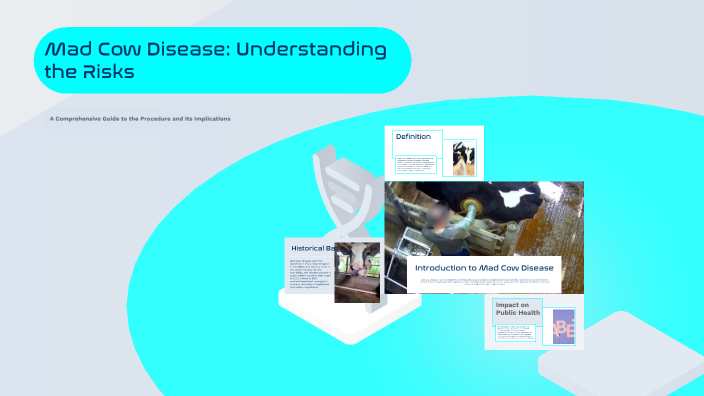Click the 'Mad Cow Disease: Understanding the Risks' title

tap(216, 60)
